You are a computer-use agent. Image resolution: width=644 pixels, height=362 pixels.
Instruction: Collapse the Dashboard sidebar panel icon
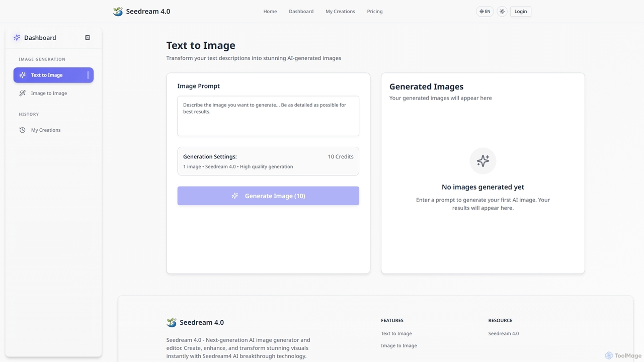click(88, 38)
